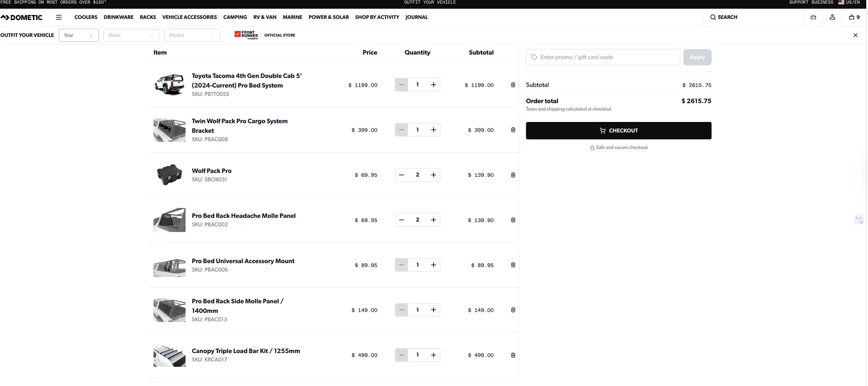Increase Headache Molle Panel quantity
Screen dimensions: 868x386
434,220
